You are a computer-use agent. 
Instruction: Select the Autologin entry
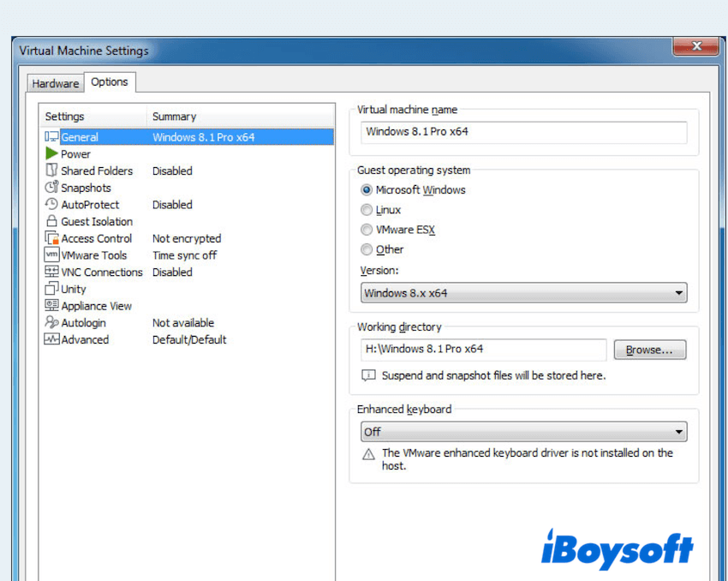pos(83,323)
